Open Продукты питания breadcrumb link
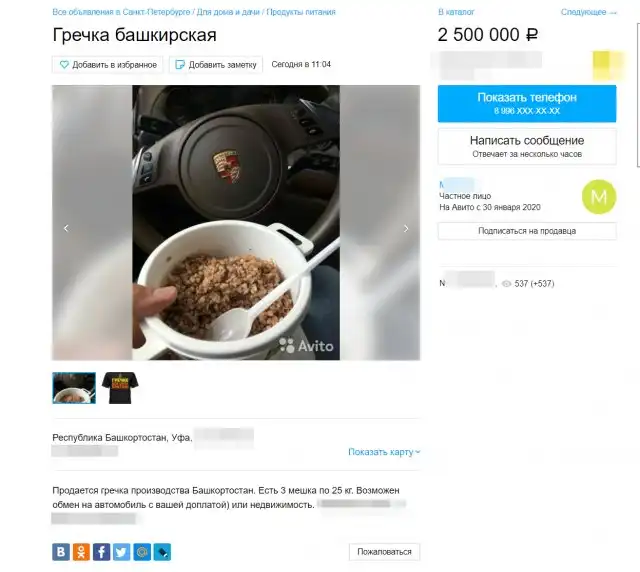This screenshot has width=640, height=572. coord(301,12)
